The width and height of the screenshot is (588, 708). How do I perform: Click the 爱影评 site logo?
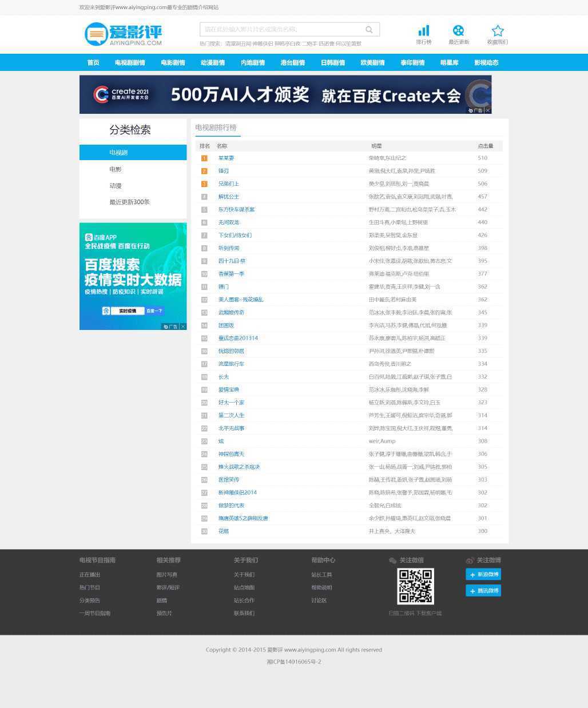(x=124, y=34)
